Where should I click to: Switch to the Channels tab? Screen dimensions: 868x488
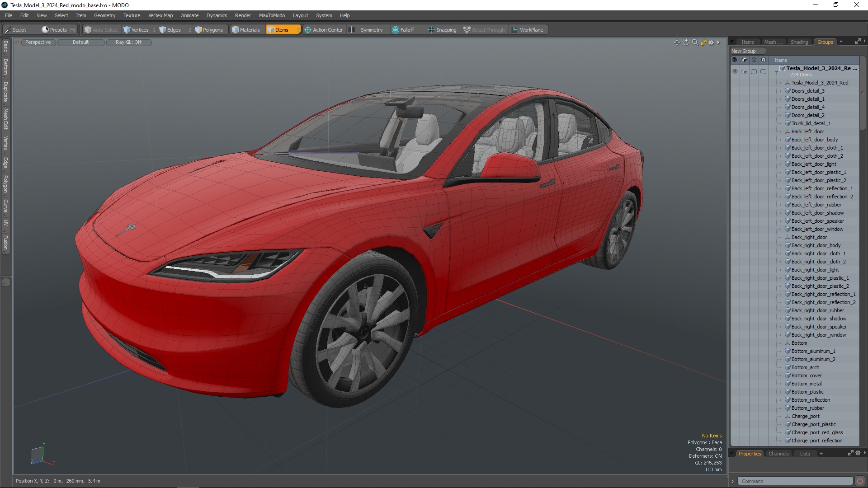pyautogui.click(x=778, y=454)
